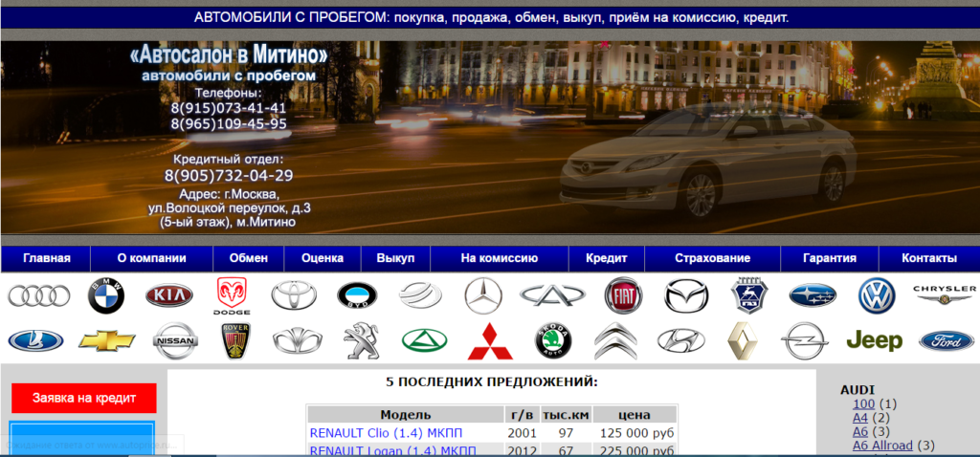Click the Renault diamond logo
Screen dimensions: 980x457
click(x=743, y=341)
